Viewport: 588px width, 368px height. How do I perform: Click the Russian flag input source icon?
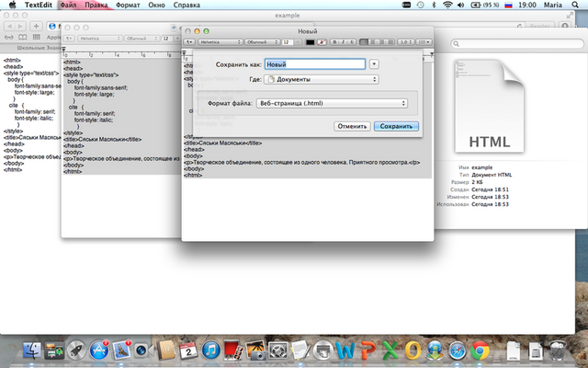(508, 6)
